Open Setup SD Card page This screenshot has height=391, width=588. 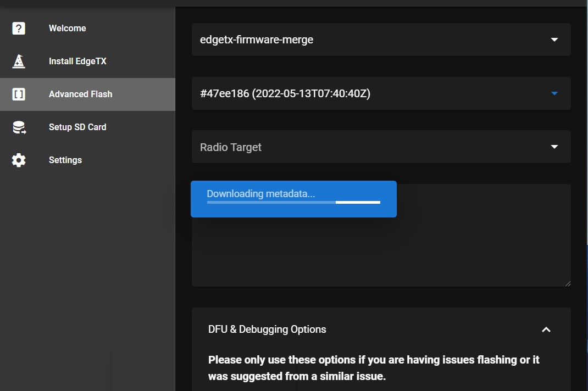[87, 127]
